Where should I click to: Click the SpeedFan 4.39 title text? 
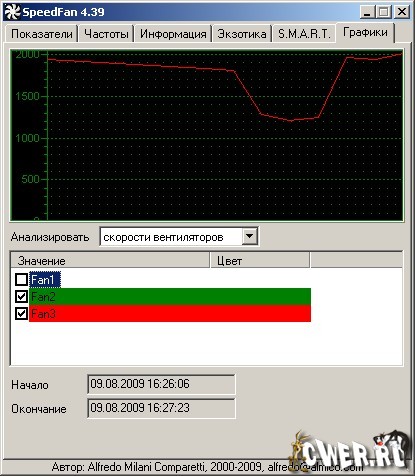coord(63,12)
